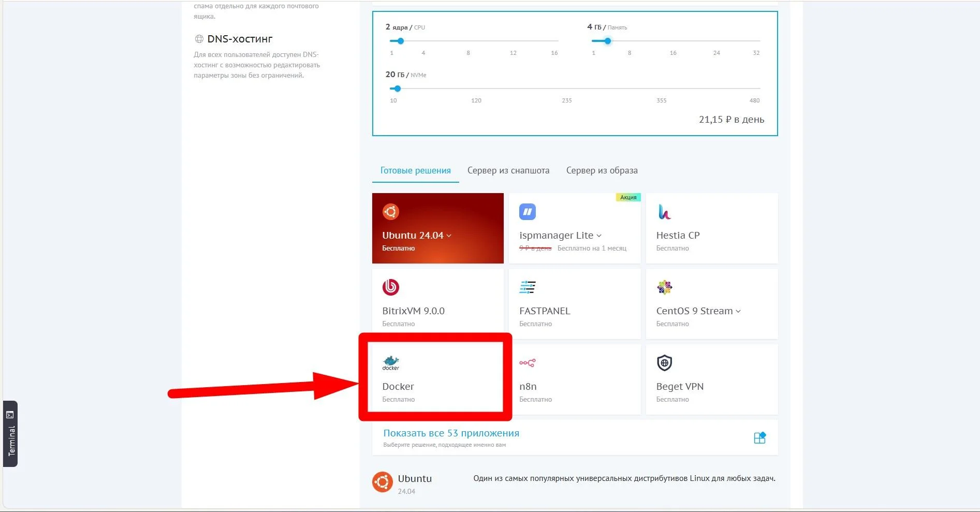The height and width of the screenshot is (512, 980).
Task: Select the Готовые решения tab
Action: click(x=415, y=170)
